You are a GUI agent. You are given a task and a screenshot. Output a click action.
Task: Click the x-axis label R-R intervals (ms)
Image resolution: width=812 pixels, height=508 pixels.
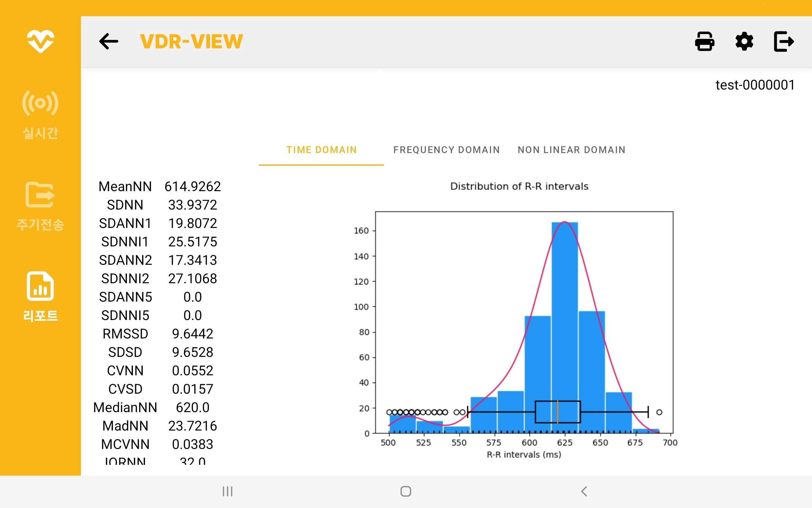(524, 455)
